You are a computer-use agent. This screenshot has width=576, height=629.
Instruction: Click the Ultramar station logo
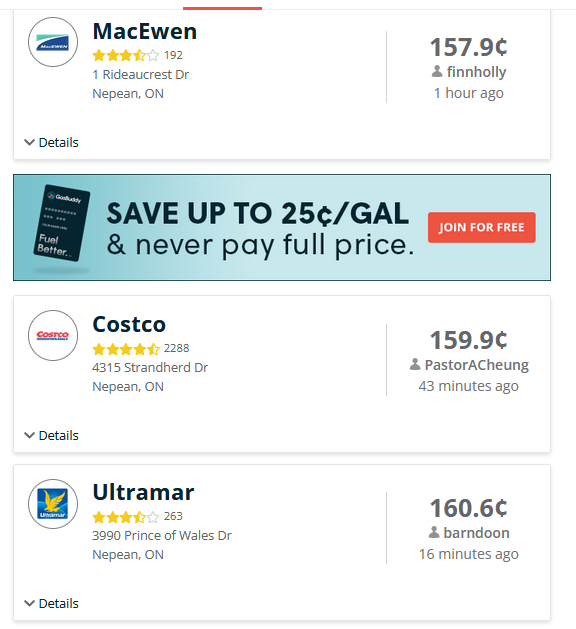53,504
